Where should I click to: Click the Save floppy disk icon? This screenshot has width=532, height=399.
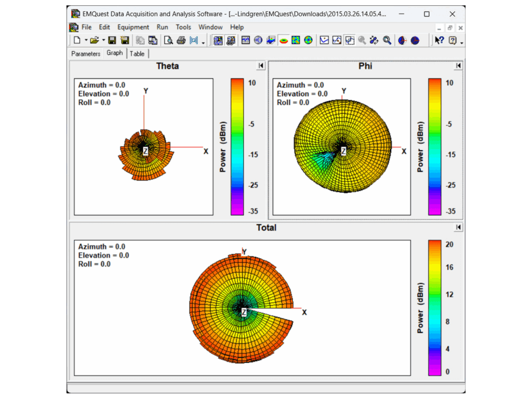(x=112, y=40)
